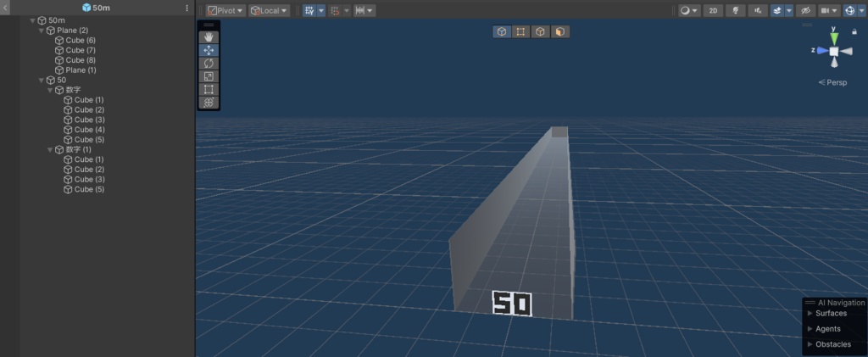Switch to ProBuilder edge selection mode
The image size is (868, 357).
(x=540, y=31)
